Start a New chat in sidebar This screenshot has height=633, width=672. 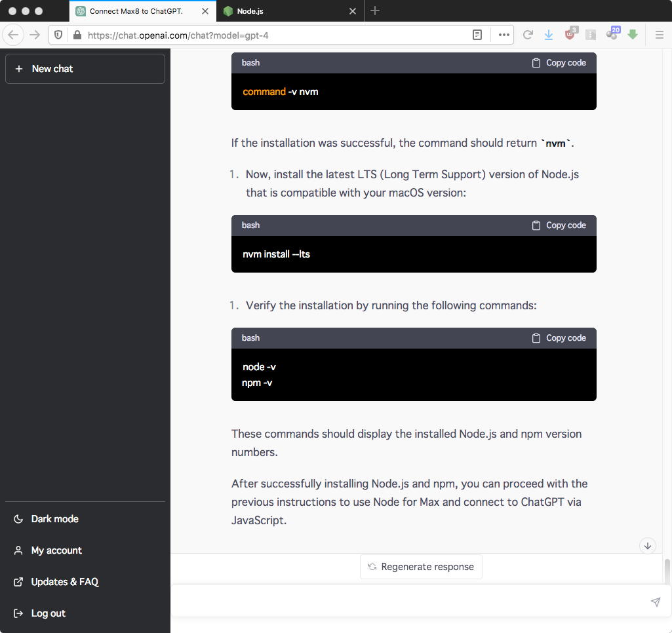pos(85,69)
